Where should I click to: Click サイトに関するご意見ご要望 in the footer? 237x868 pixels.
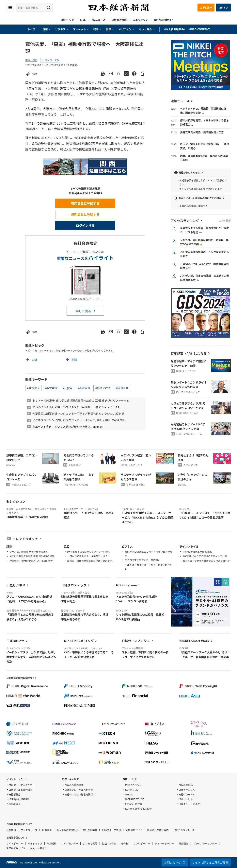click(210, 863)
